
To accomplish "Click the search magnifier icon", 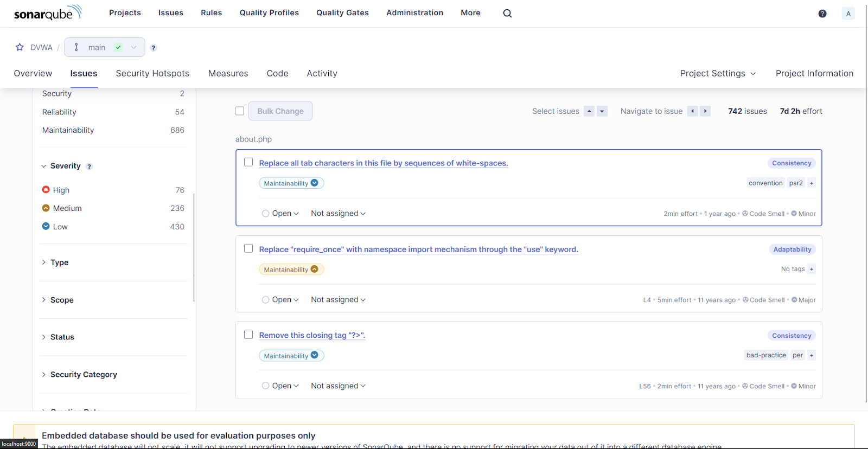I will 507,14.
